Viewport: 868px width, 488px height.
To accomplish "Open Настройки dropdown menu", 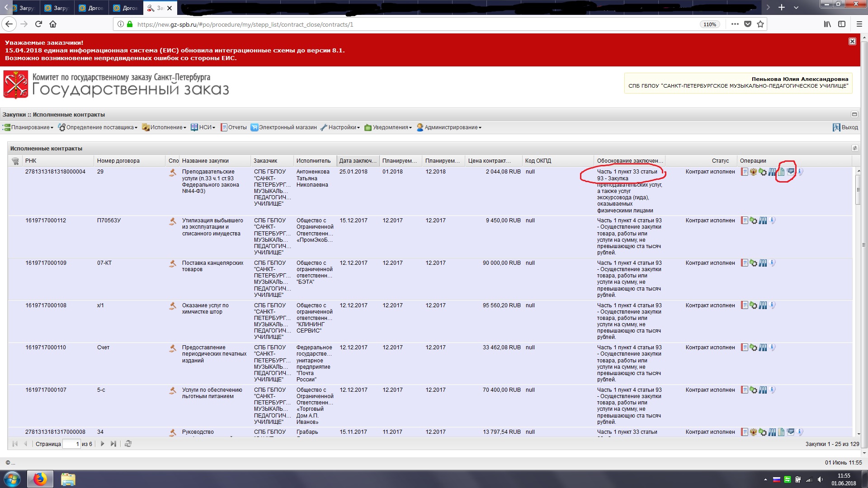I will (340, 127).
